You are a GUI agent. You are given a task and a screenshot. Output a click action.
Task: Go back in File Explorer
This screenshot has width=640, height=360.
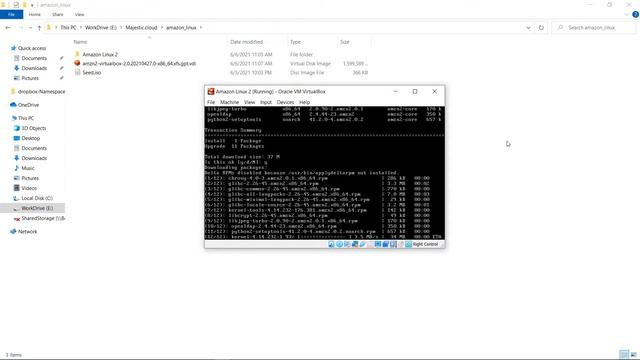(x=8, y=27)
